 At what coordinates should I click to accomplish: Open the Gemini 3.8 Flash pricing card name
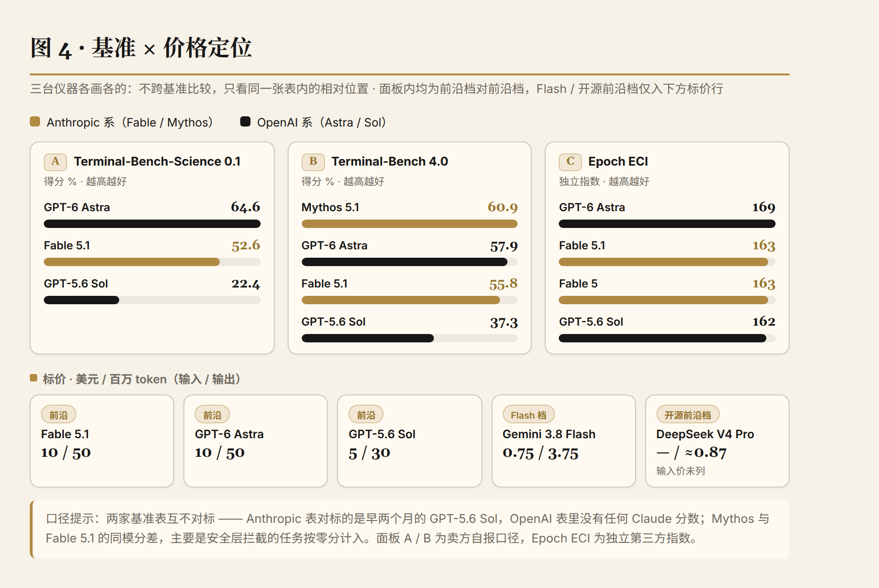coord(549,434)
